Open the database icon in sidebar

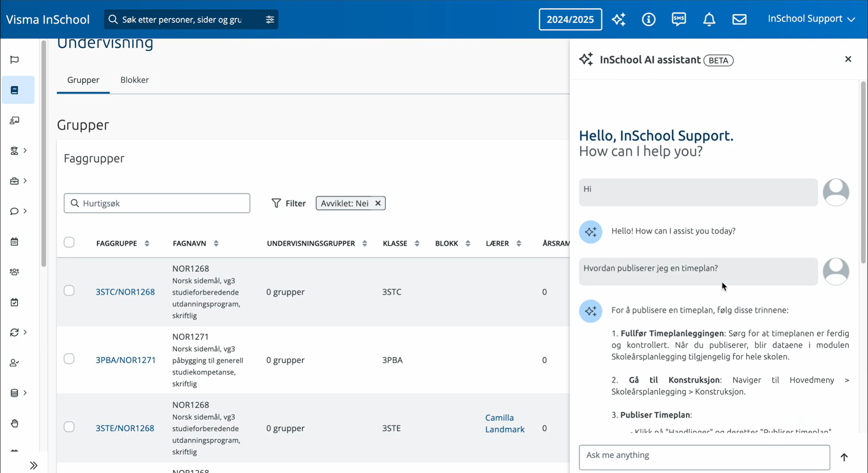click(x=15, y=393)
